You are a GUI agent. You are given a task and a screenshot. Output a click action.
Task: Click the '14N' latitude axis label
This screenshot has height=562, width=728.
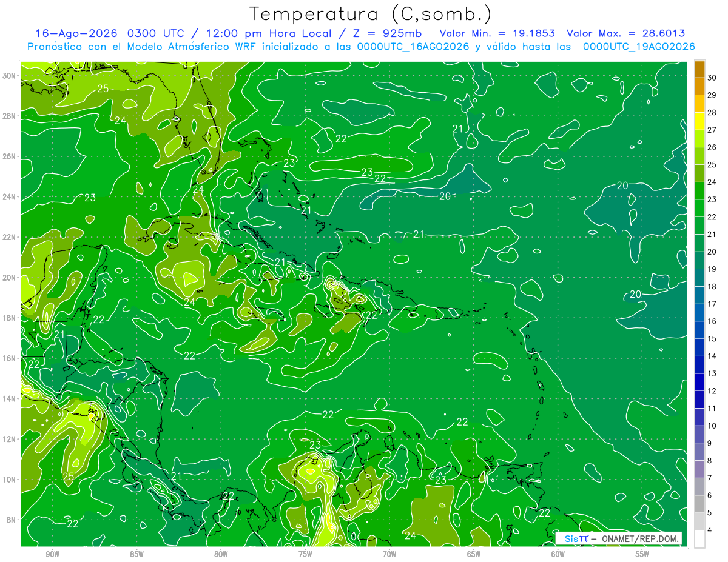(8, 398)
